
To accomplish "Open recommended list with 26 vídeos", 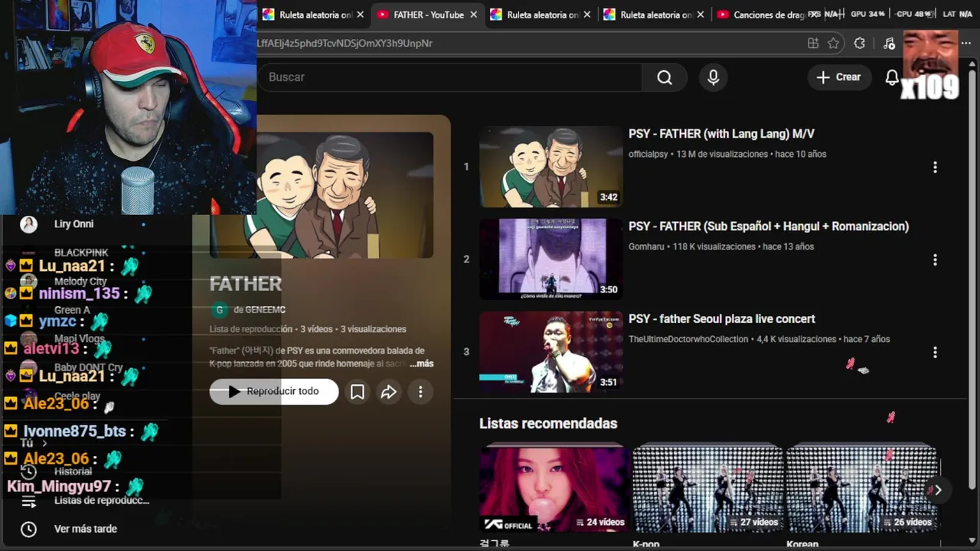I will pyautogui.click(x=862, y=490).
